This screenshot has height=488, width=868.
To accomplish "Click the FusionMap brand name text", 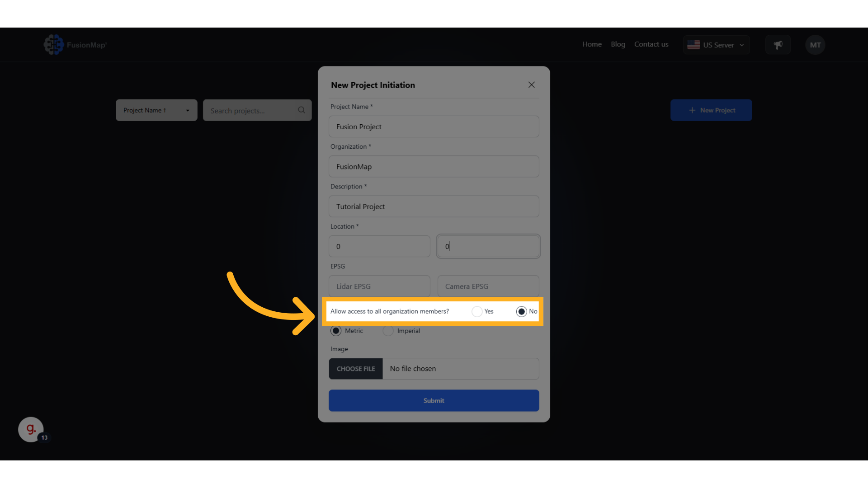I will tap(87, 45).
